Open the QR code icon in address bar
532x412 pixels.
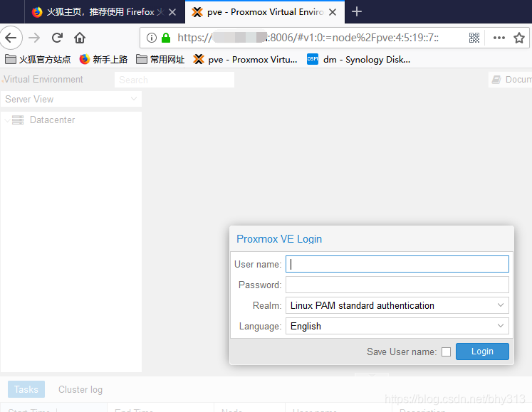pos(474,38)
